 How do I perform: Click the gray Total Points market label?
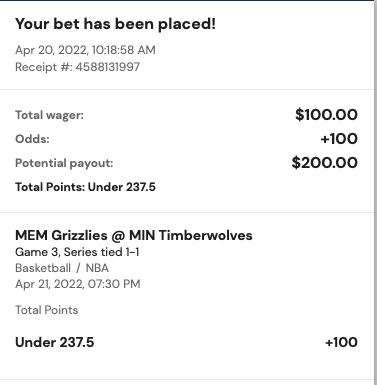click(47, 310)
